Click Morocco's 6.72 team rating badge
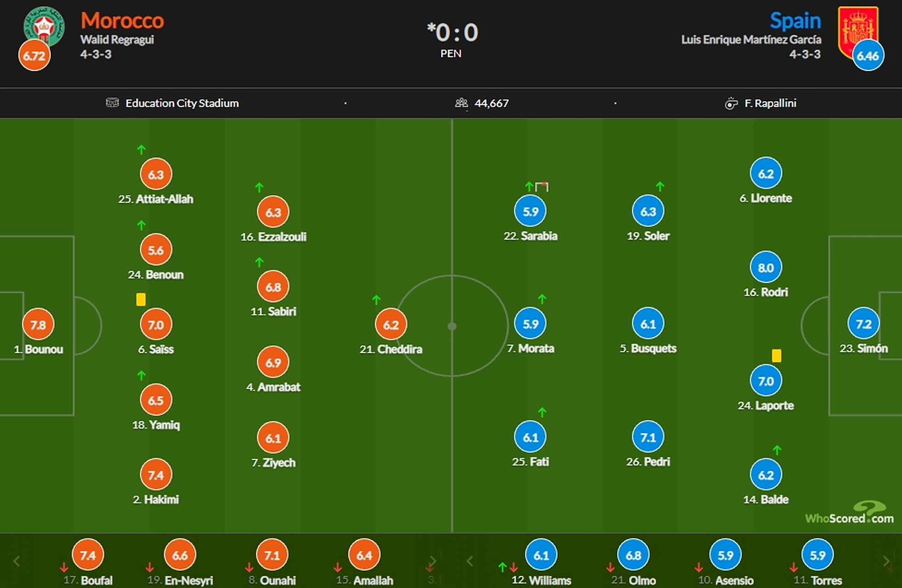 (34, 56)
